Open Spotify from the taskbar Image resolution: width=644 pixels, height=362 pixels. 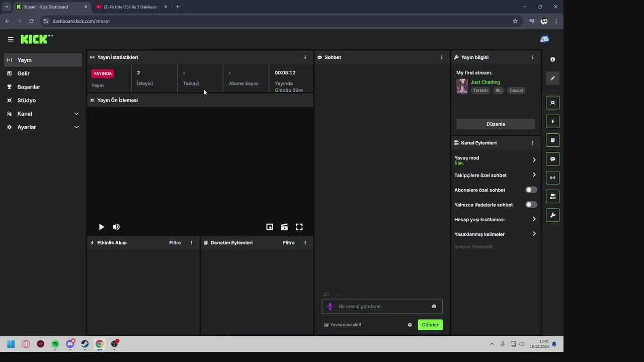(55, 344)
